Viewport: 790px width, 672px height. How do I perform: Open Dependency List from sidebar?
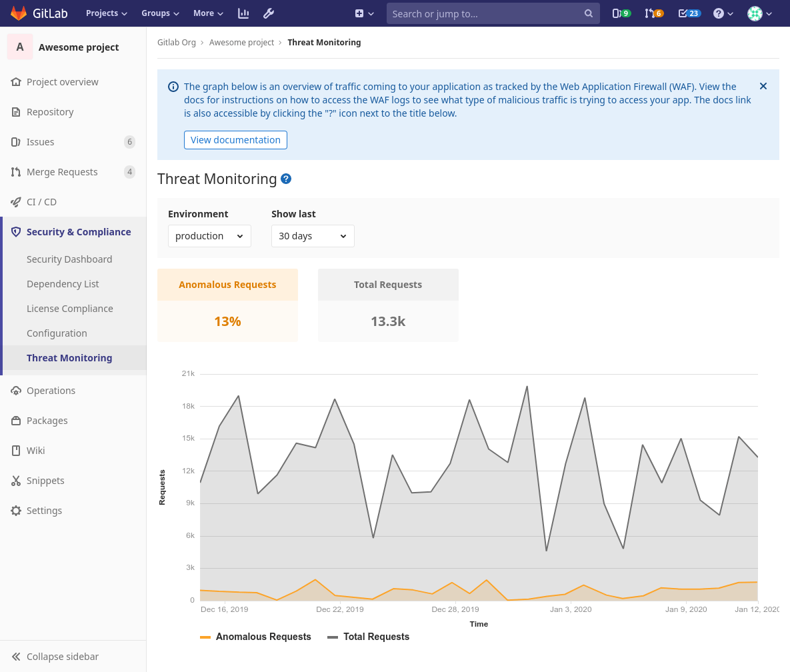point(63,283)
